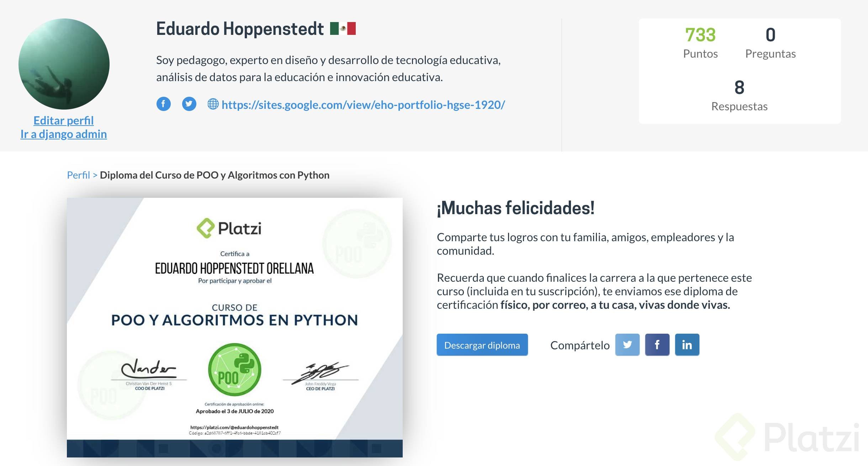Image resolution: width=868 pixels, height=466 pixels.
Task: Click the diving profile avatar
Action: coord(64,64)
